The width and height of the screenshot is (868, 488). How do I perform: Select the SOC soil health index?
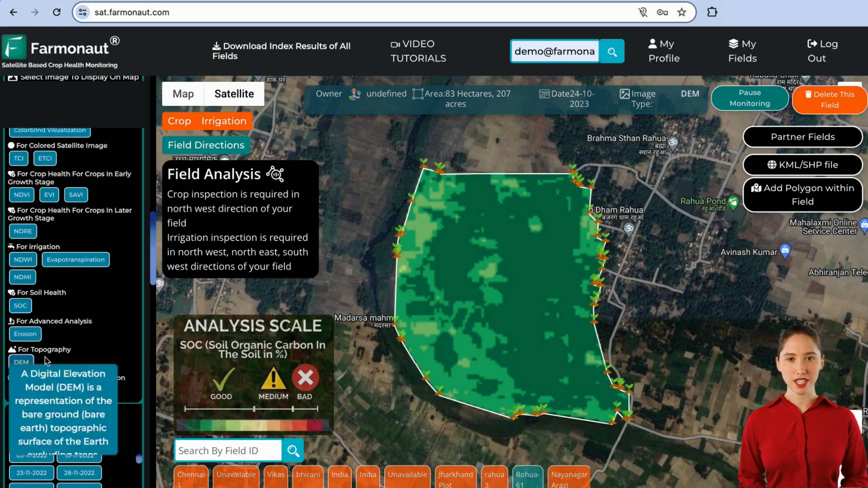click(20, 305)
